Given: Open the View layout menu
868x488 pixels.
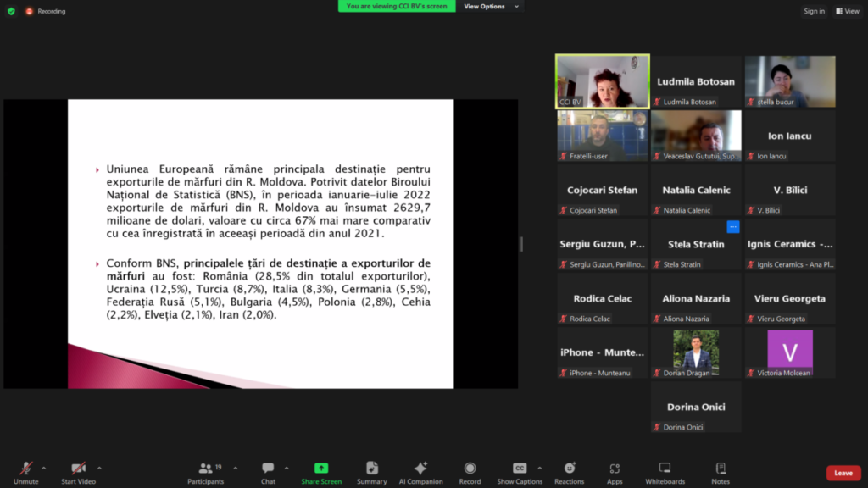Looking at the screenshot, I should pyautogui.click(x=848, y=11).
